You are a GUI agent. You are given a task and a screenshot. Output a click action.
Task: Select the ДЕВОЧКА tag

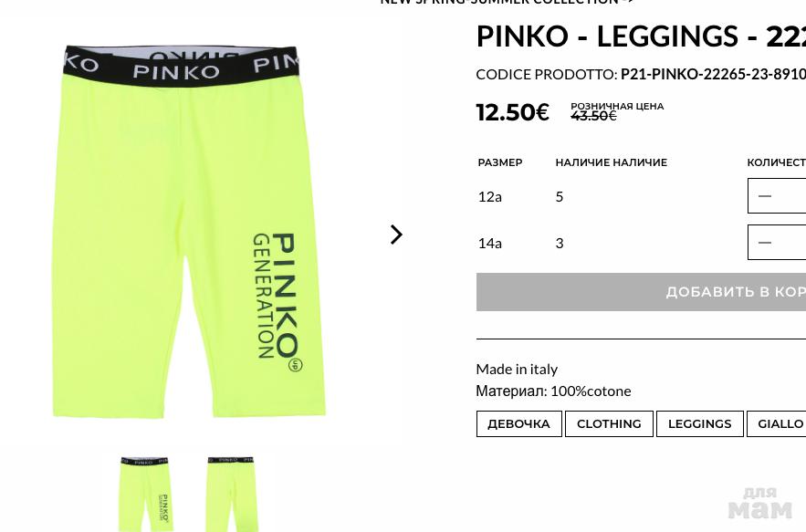(x=518, y=423)
